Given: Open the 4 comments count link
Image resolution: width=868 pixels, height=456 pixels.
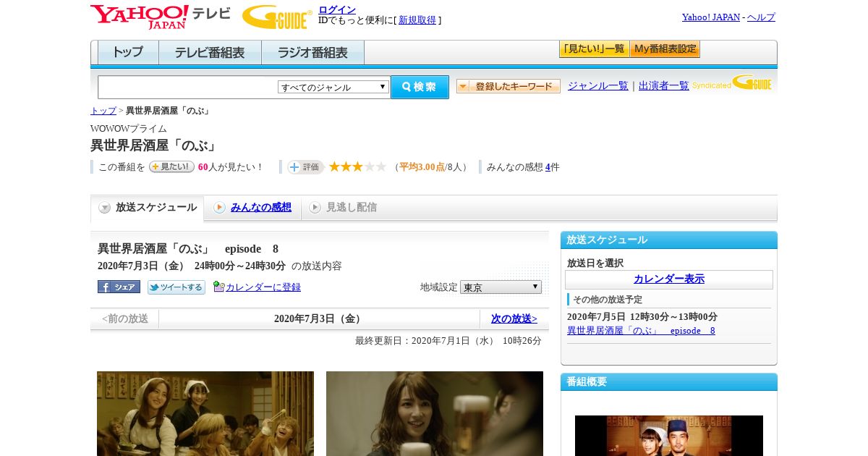Looking at the screenshot, I should [x=548, y=167].
